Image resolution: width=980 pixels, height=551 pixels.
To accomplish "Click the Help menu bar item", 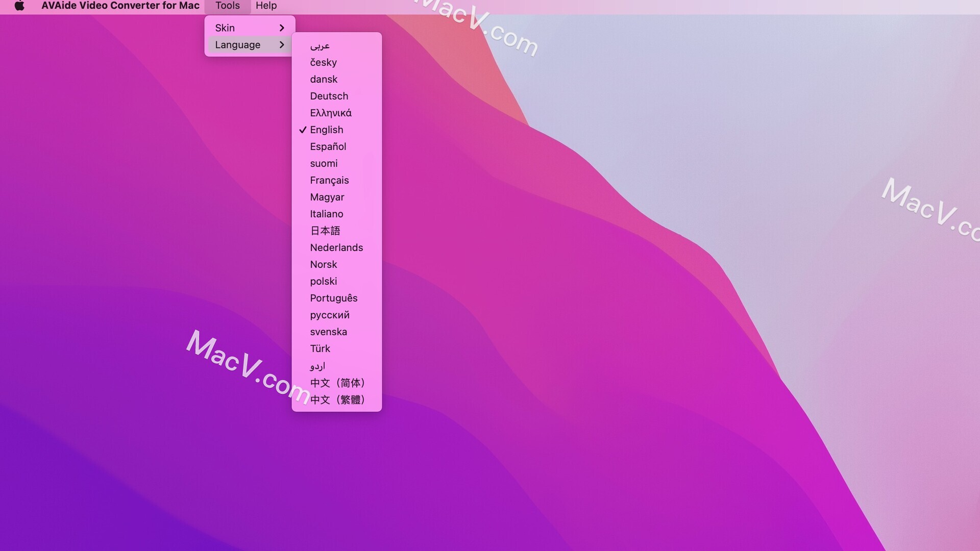I will (x=266, y=6).
